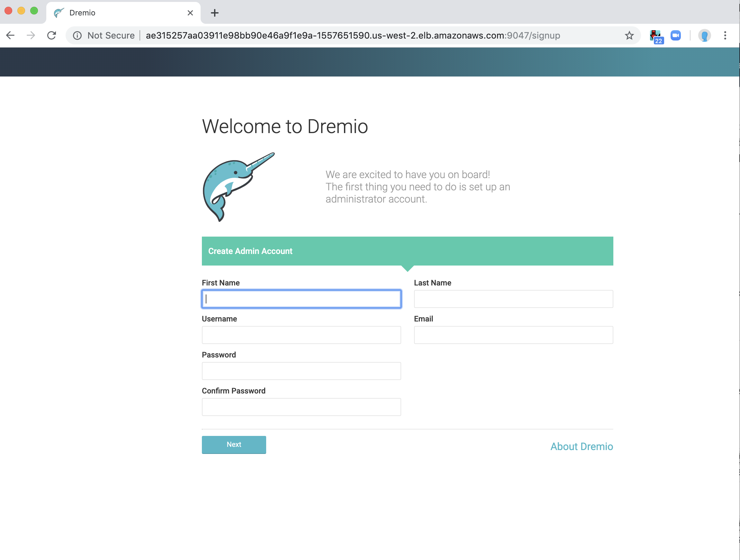Click the Dremio narwhal logo
Image resolution: width=740 pixels, height=560 pixels.
pos(238,187)
